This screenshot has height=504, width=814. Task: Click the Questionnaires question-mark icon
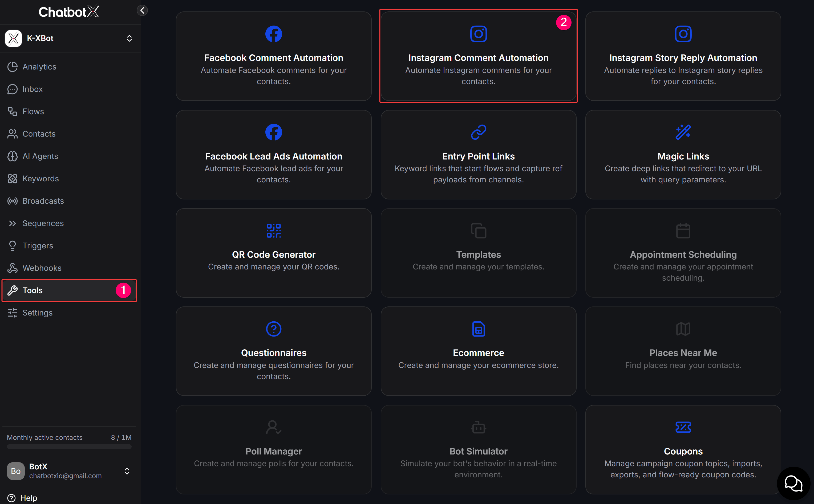[x=274, y=329]
